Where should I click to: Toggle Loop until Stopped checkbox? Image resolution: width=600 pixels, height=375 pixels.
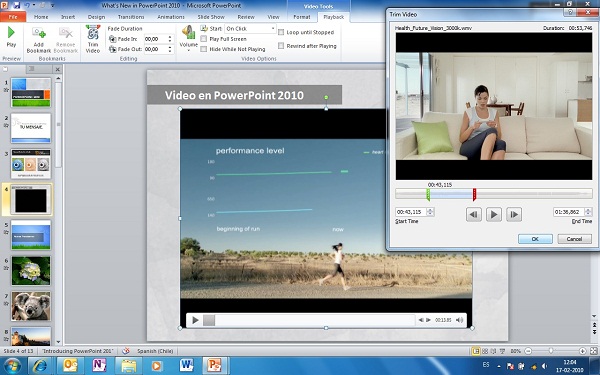tap(281, 32)
